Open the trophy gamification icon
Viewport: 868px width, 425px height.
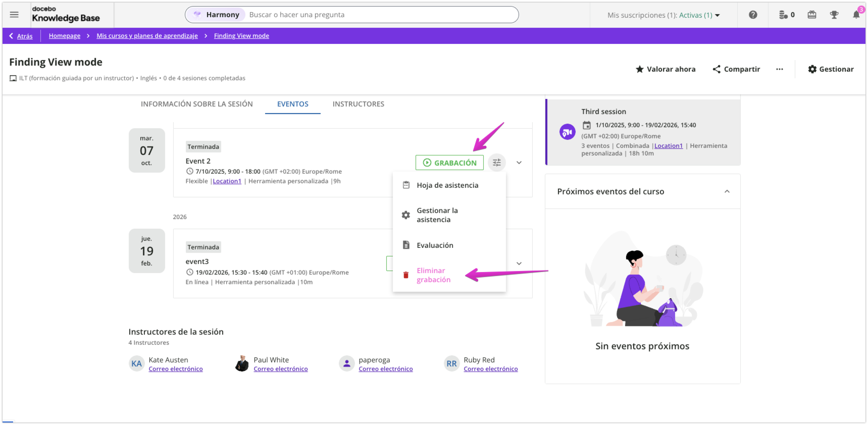834,15
